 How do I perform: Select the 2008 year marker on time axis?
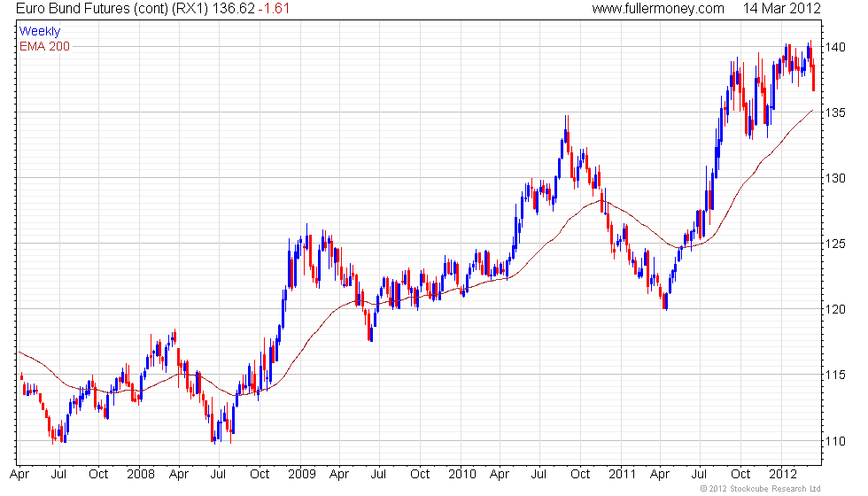pyautogui.click(x=140, y=474)
